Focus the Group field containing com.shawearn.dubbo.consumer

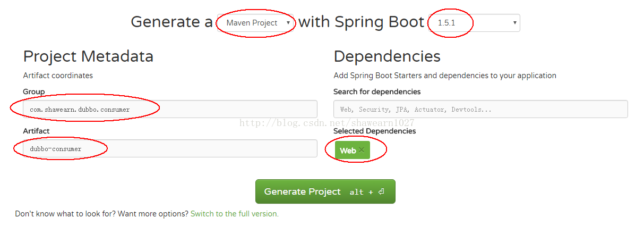[x=170, y=109]
